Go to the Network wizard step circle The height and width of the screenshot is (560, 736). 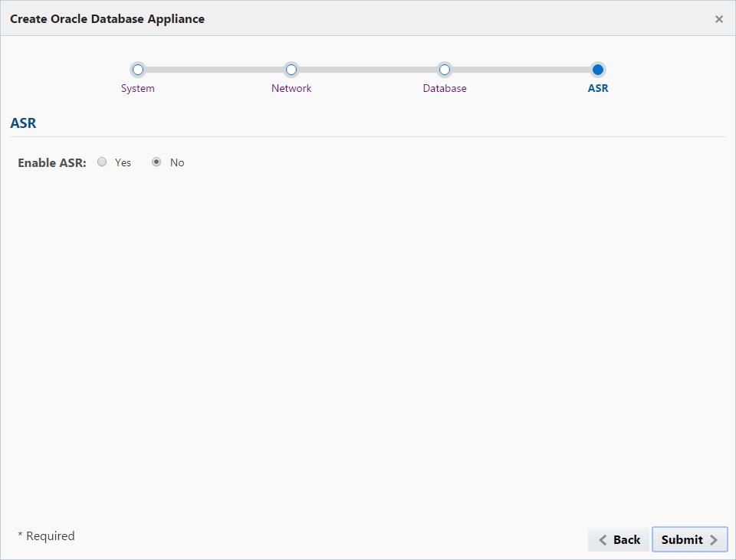(x=291, y=70)
